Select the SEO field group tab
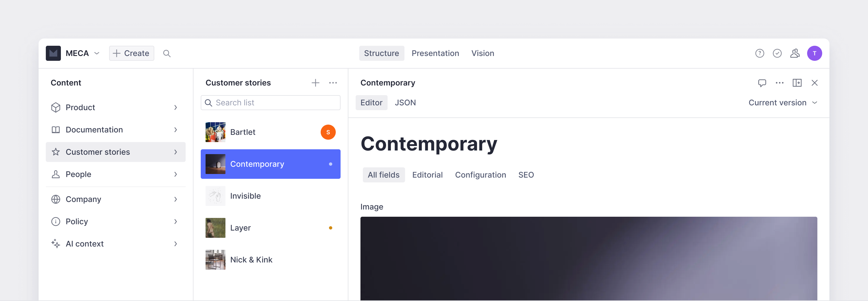The height and width of the screenshot is (301, 868). pos(526,175)
